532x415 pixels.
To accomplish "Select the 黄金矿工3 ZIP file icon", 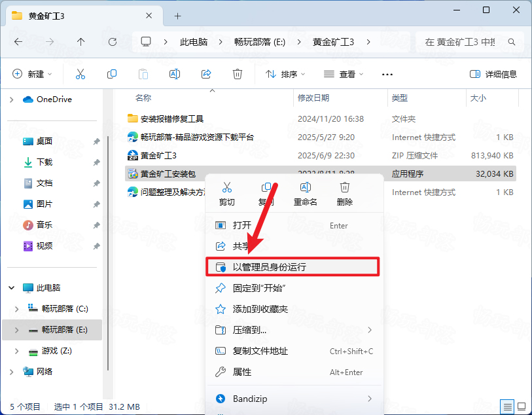I will [x=133, y=155].
